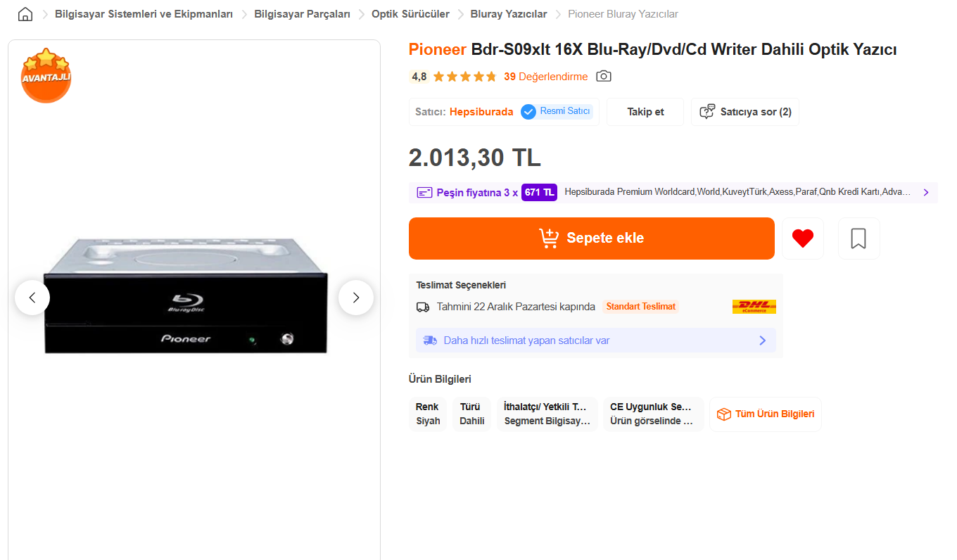This screenshot has width=957, height=560.
Task: Click the Pioneer drive product image
Action: click(x=186, y=295)
